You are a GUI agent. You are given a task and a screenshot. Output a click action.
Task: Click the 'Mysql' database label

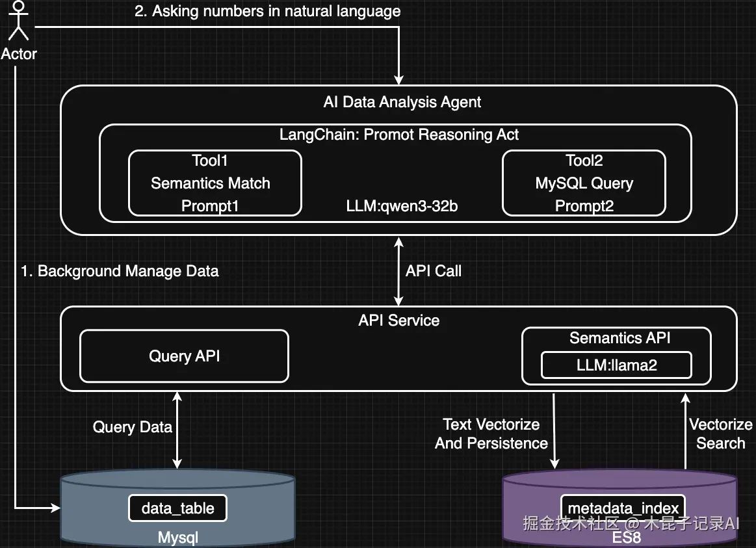coord(178,538)
